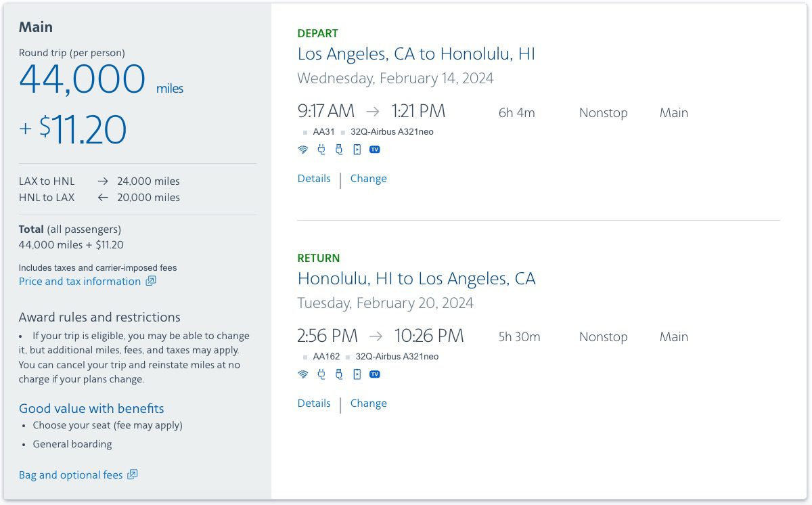This screenshot has width=812, height=505.
Task: Open the Price and tax information link
Action: tap(80, 281)
